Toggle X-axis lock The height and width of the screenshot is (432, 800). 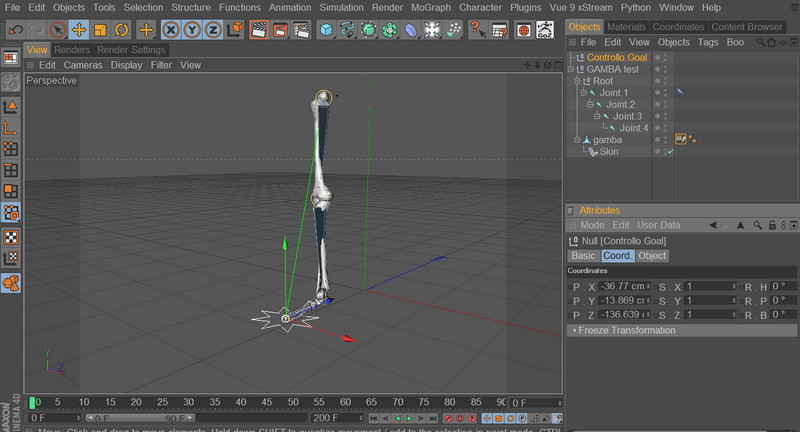[171, 30]
